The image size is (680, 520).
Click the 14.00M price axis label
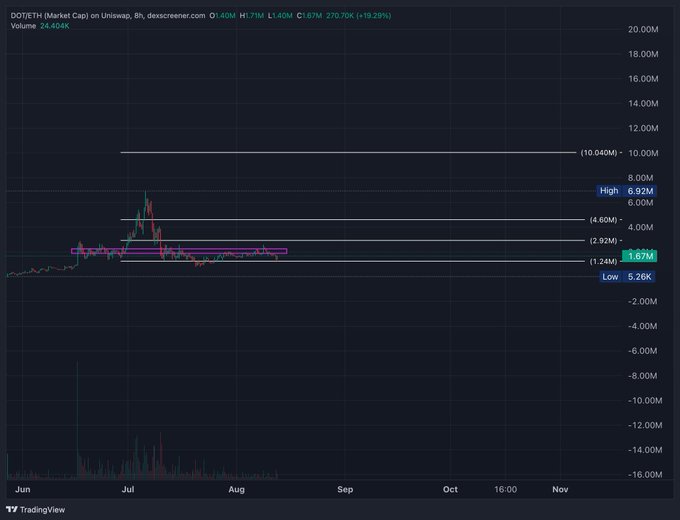[643, 103]
